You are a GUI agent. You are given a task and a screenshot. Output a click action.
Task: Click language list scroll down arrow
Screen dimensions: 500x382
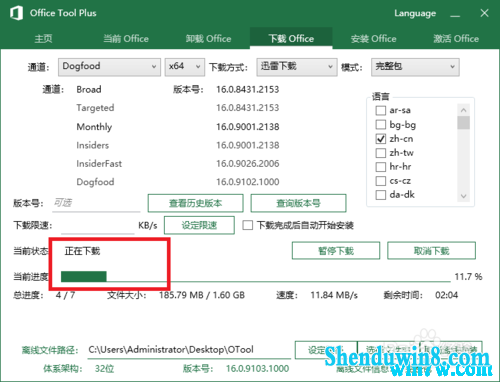pos(463,196)
